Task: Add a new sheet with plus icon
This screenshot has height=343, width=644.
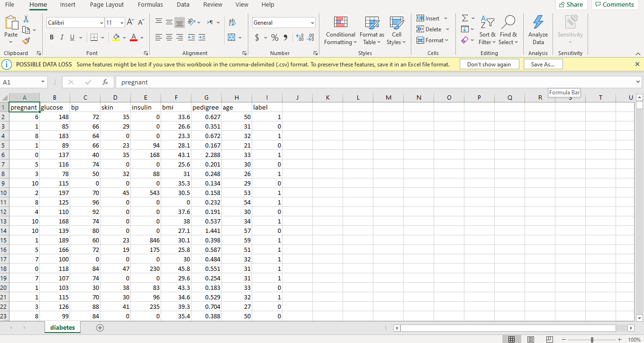Action: tap(100, 328)
